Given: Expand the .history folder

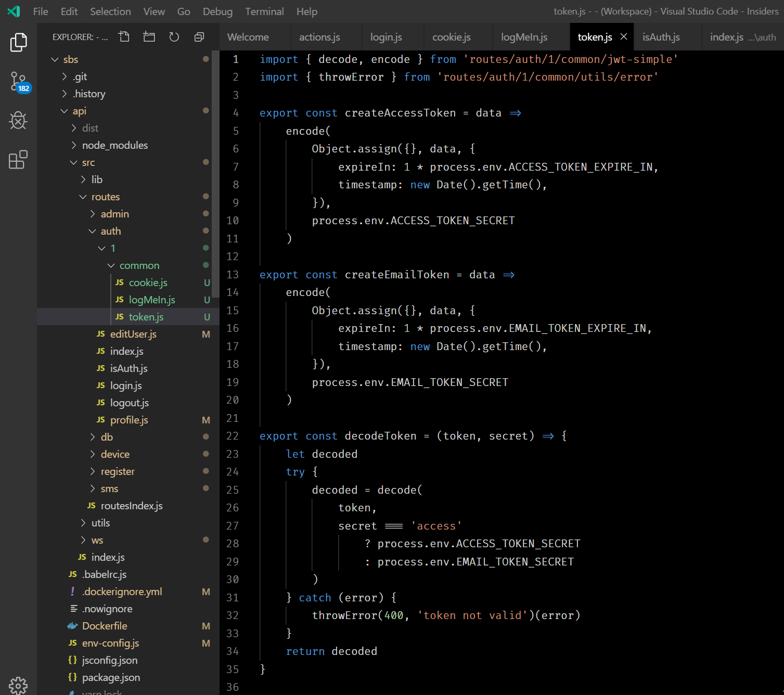Looking at the screenshot, I should [x=89, y=94].
